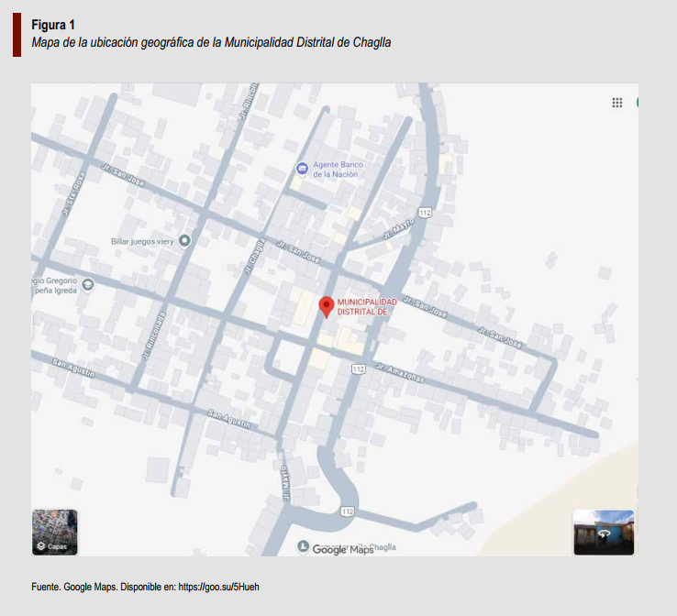
Task: Click the red Municipalidad Distrital location pin
Action: (326, 306)
